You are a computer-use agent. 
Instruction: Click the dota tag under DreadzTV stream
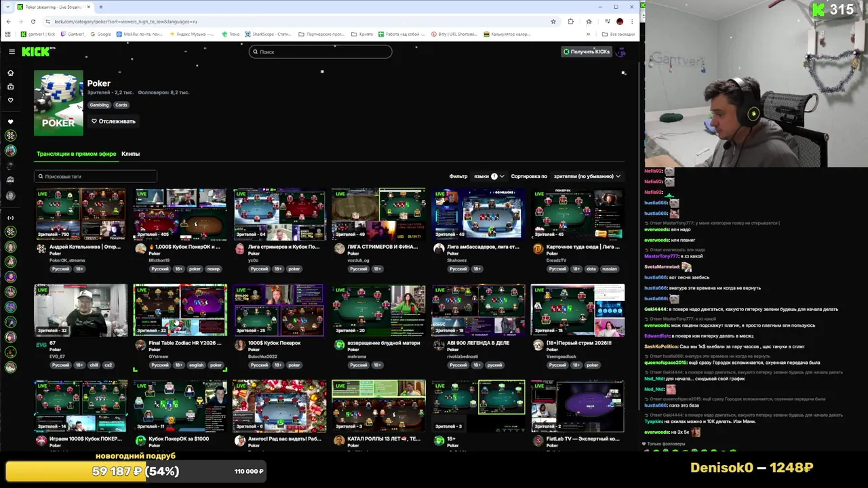[591, 269]
